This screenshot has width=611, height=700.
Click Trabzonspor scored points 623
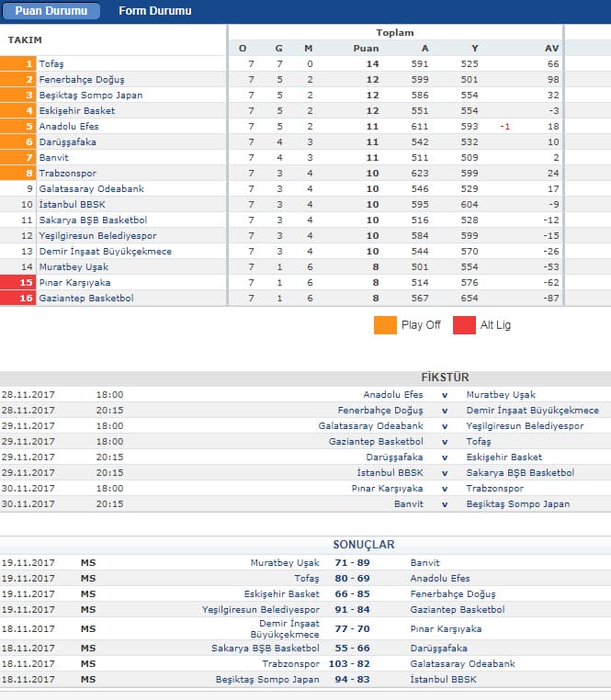(x=420, y=174)
